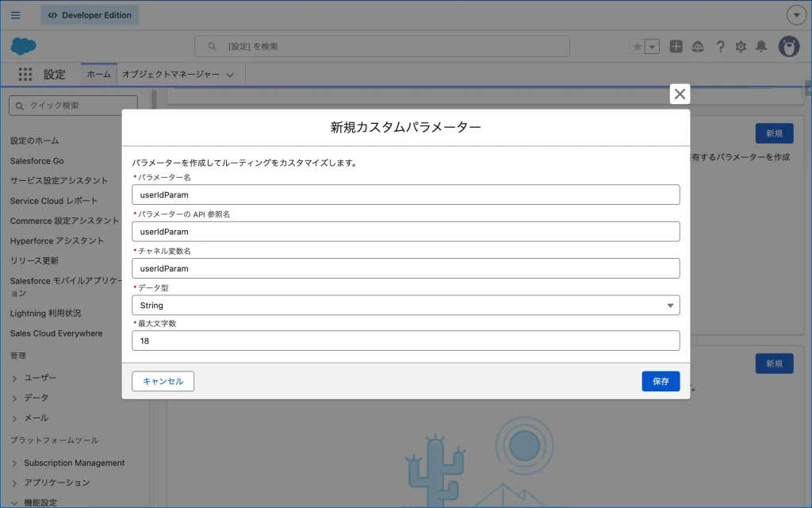The height and width of the screenshot is (508, 812).
Task: Open the favorites star icon
Action: [638, 47]
